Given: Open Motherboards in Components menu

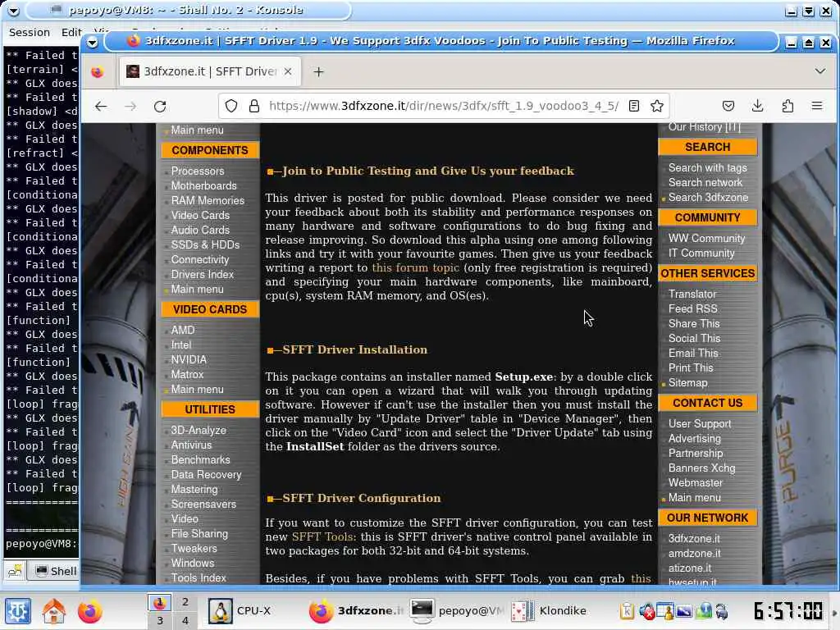Looking at the screenshot, I should pos(203,186).
